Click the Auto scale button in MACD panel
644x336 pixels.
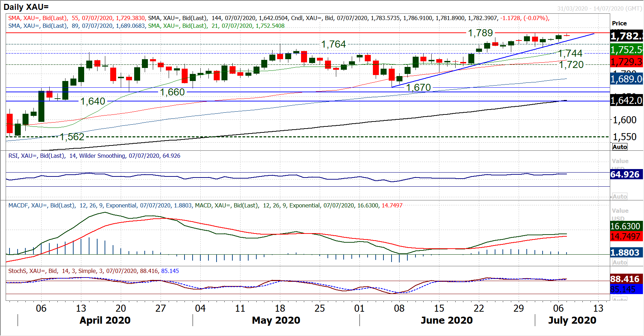620,262
